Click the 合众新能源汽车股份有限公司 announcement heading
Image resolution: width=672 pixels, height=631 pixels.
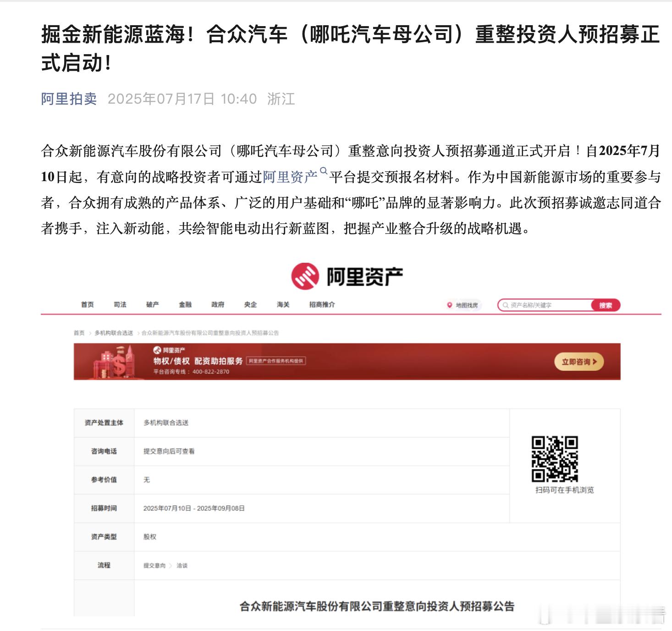point(377,606)
